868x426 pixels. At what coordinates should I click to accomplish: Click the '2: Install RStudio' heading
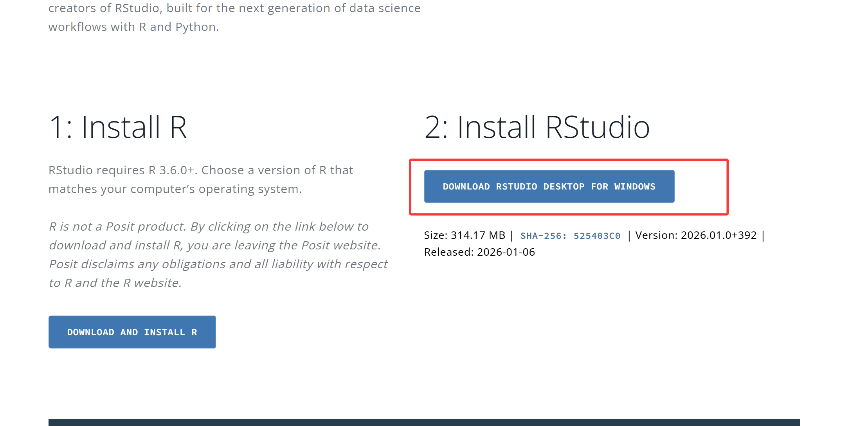pos(537,127)
